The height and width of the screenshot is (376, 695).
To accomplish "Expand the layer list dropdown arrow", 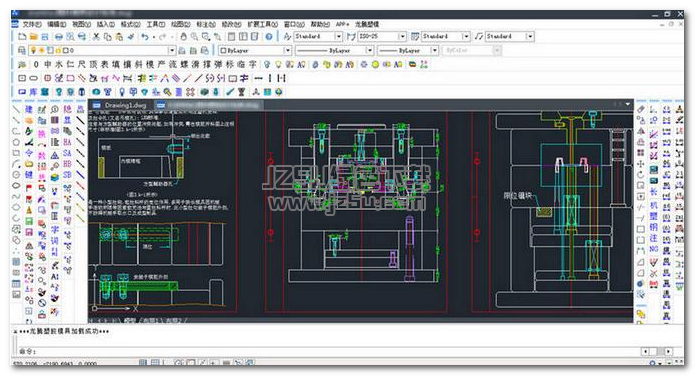I will [x=171, y=51].
